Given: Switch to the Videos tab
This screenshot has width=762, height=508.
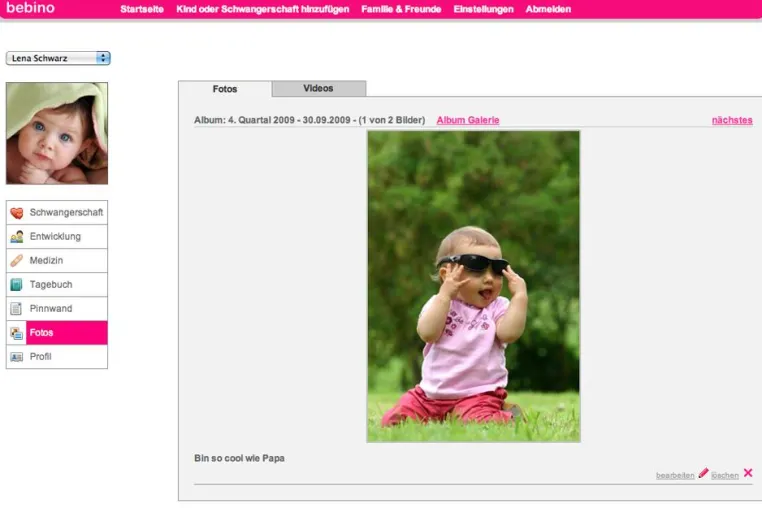Looking at the screenshot, I should [319, 88].
